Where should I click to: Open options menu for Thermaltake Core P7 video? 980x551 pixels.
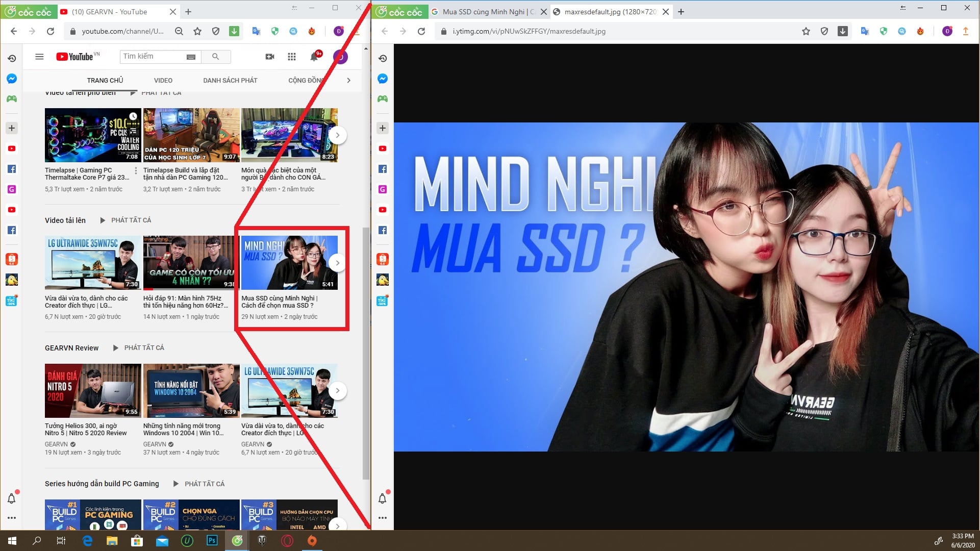click(x=136, y=170)
